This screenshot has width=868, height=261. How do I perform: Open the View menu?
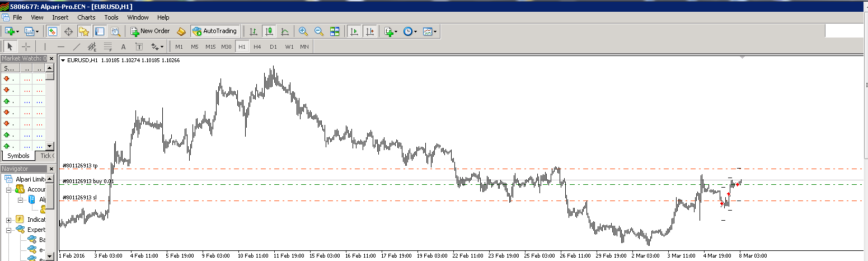37,17
